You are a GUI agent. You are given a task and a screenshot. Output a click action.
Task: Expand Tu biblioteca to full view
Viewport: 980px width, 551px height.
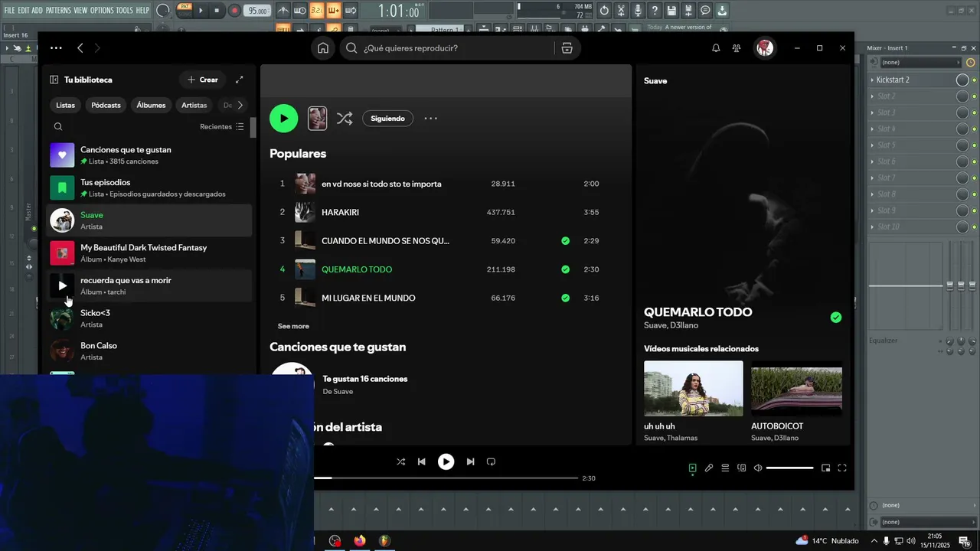coord(240,80)
